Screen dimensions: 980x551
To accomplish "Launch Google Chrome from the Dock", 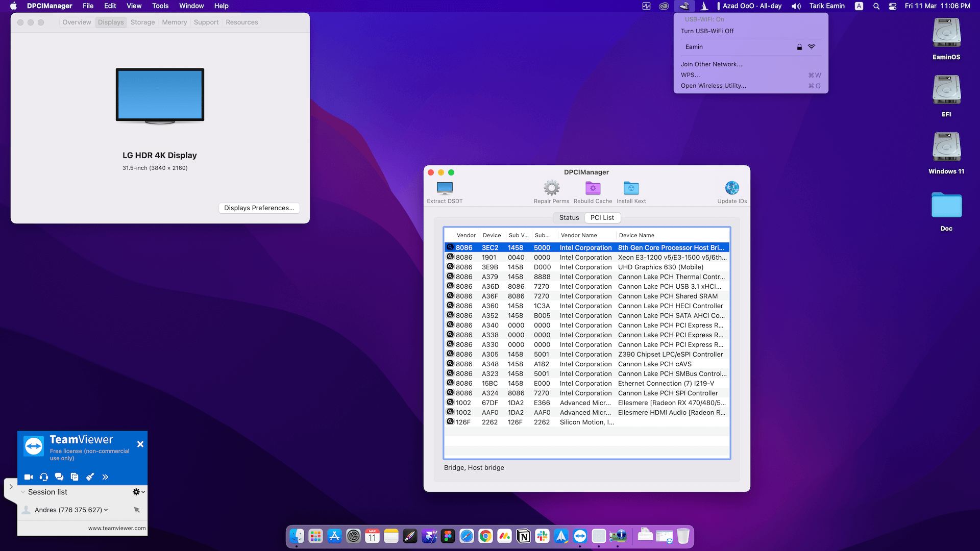I will [485, 536].
